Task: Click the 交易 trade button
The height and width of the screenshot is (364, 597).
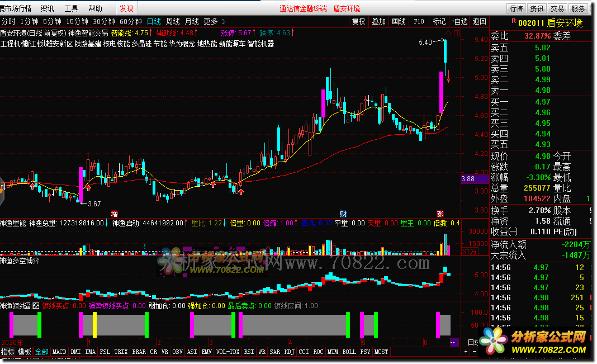Action: click(557, 8)
